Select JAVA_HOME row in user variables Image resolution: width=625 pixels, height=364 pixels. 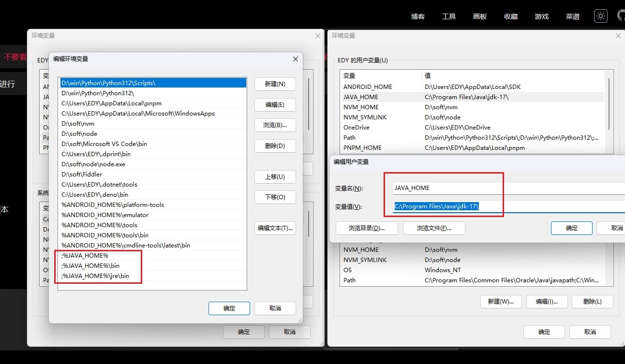(472, 97)
